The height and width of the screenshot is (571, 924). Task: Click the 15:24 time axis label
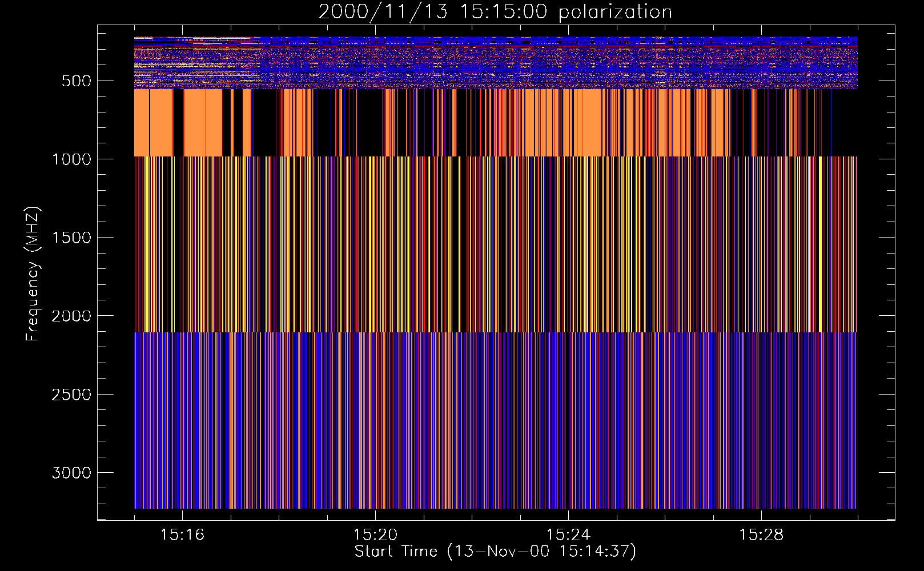pos(568,535)
